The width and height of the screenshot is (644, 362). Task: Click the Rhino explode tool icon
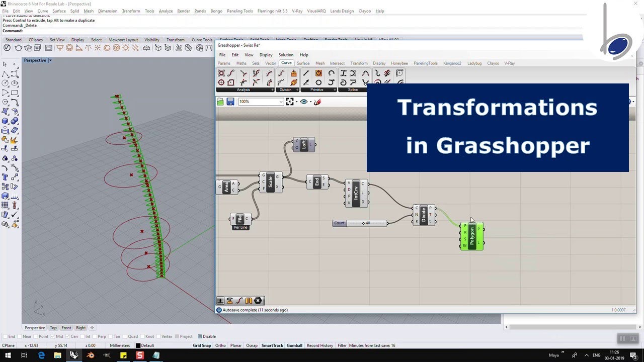point(15,140)
